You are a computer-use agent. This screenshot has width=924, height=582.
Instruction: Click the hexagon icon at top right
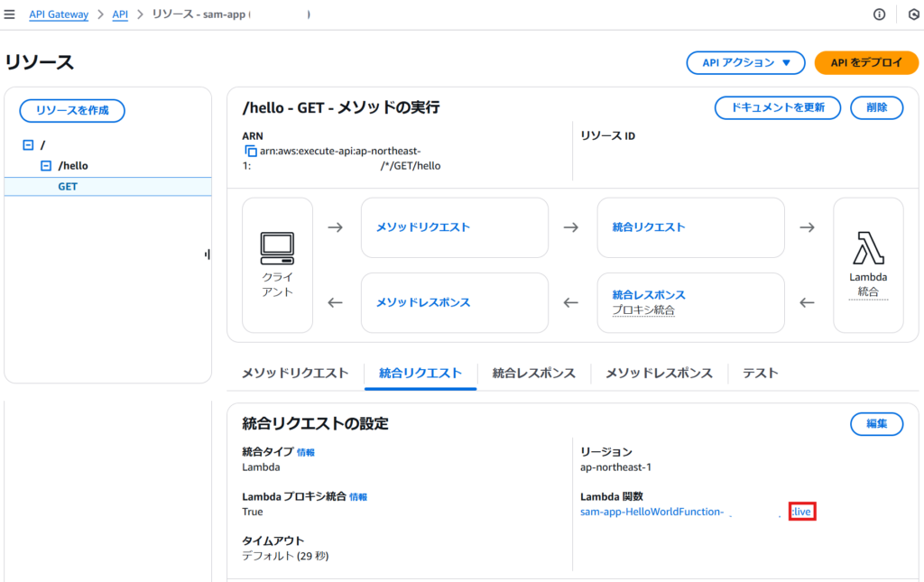pyautogui.click(x=914, y=14)
